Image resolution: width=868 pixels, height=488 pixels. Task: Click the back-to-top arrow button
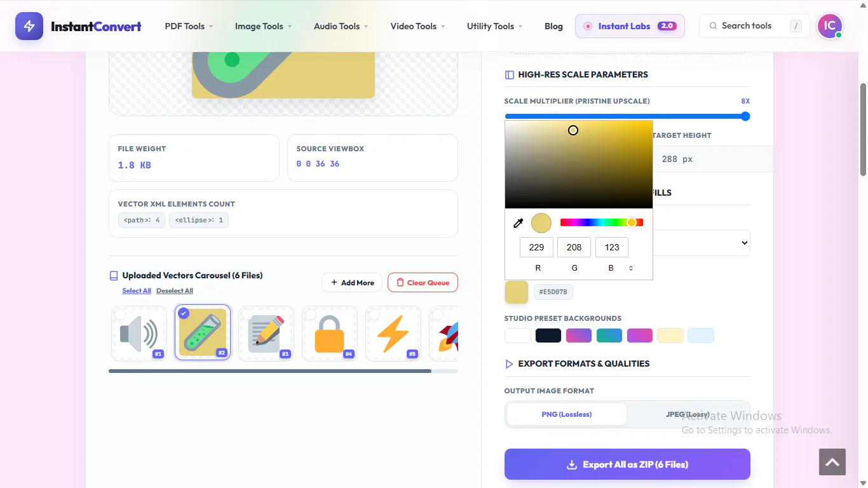pos(832,462)
